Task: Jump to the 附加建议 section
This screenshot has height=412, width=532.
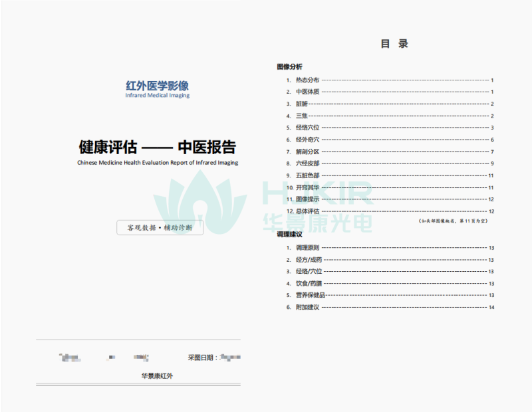Action: (307, 307)
